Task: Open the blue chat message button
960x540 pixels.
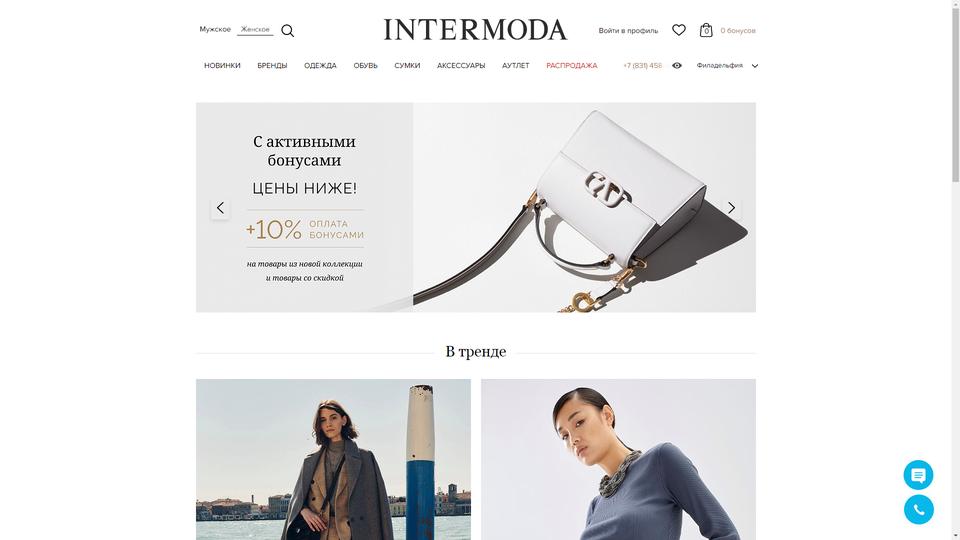Action: pos(918,475)
